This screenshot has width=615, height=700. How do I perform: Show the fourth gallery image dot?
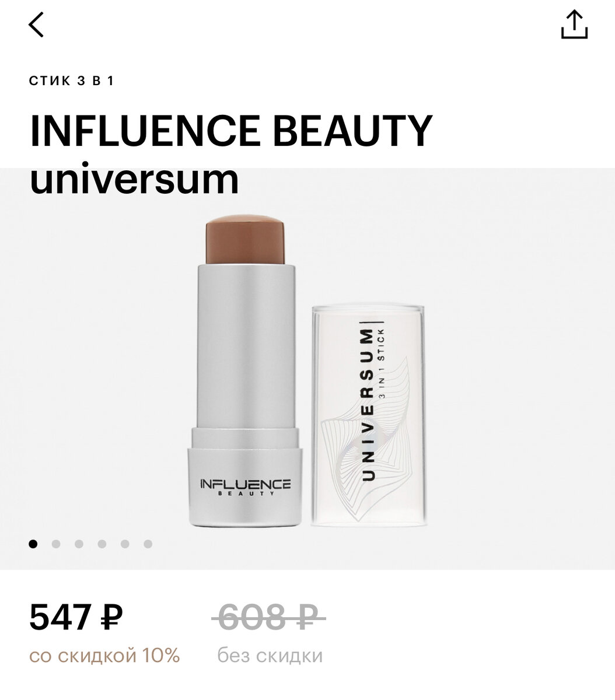102,544
